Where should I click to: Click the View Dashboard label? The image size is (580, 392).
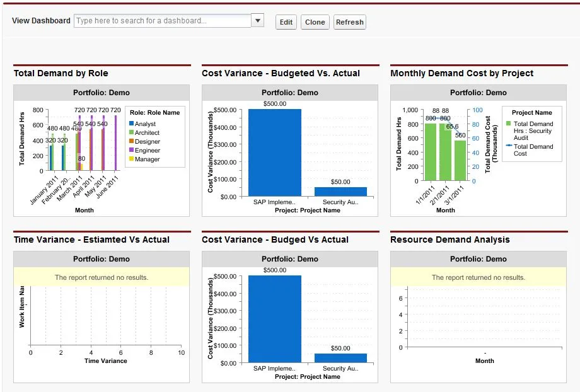tap(41, 21)
